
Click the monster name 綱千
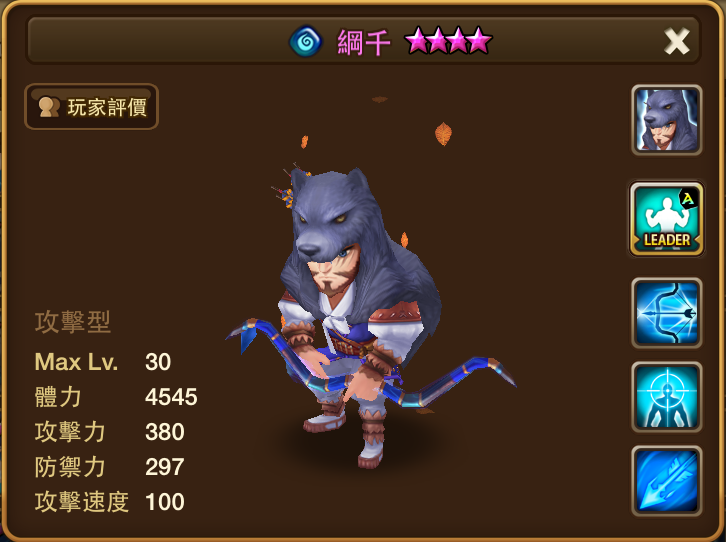point(364,42)
